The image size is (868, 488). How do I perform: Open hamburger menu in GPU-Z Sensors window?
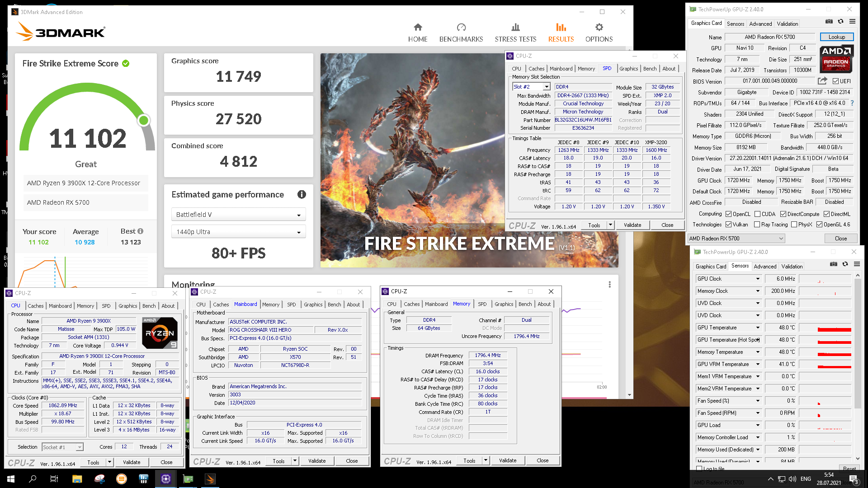857,264
